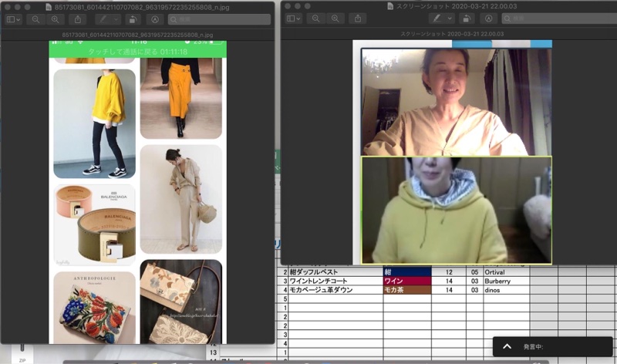This screenshot has height=364, width=617.
Task: Select 14 in the モカベージュ革ダウン row
Action: 449,290
